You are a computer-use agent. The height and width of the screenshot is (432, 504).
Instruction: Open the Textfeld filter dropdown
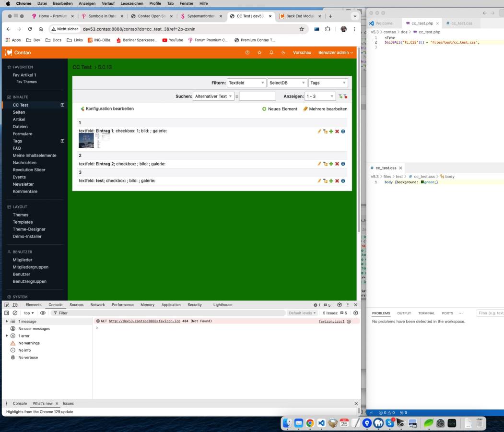246,83
